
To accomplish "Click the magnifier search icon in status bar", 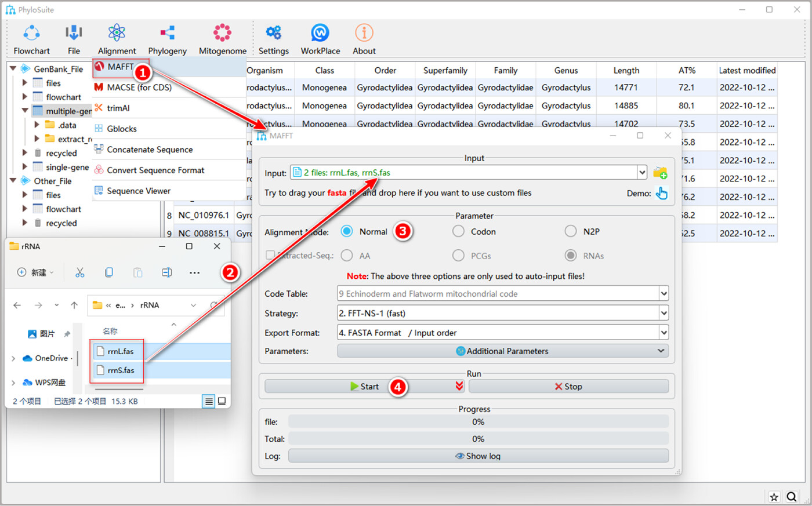I will click(792, 497).
